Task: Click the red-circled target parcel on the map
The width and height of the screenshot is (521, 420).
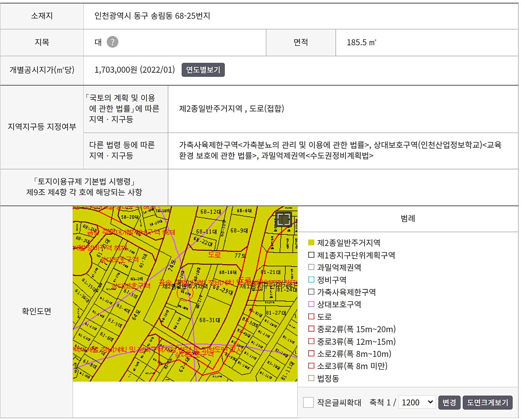Action: (185, 294)
